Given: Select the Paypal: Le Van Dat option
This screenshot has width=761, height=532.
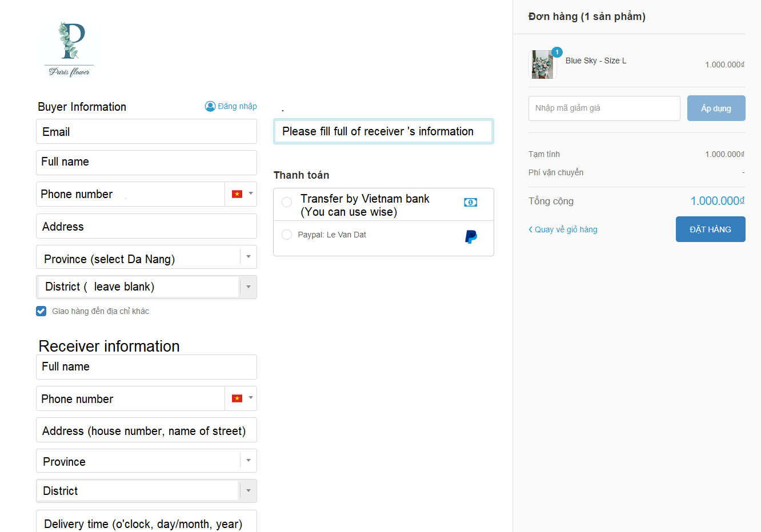Looking at the screenshot, I should point(287,235).
